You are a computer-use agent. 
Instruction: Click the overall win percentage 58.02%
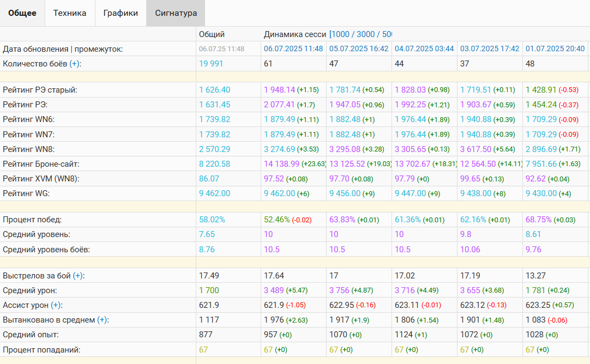(212, 220)
